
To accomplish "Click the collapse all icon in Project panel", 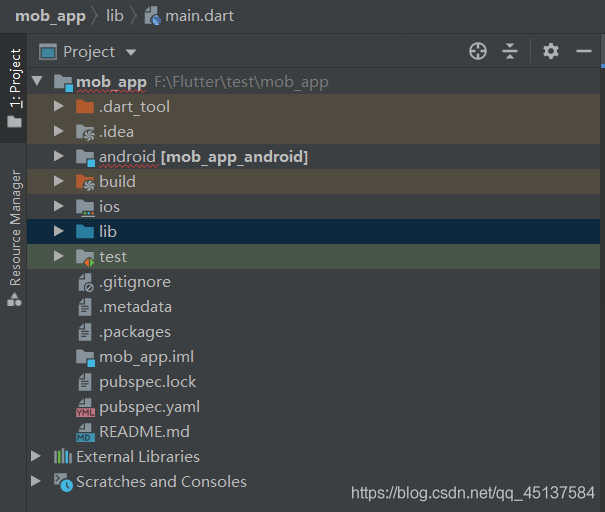I will point(510,51).
